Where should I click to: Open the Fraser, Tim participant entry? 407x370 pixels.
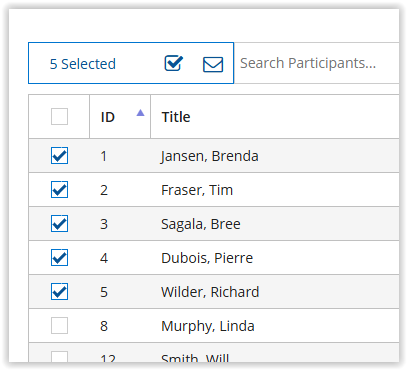(197, 190)
